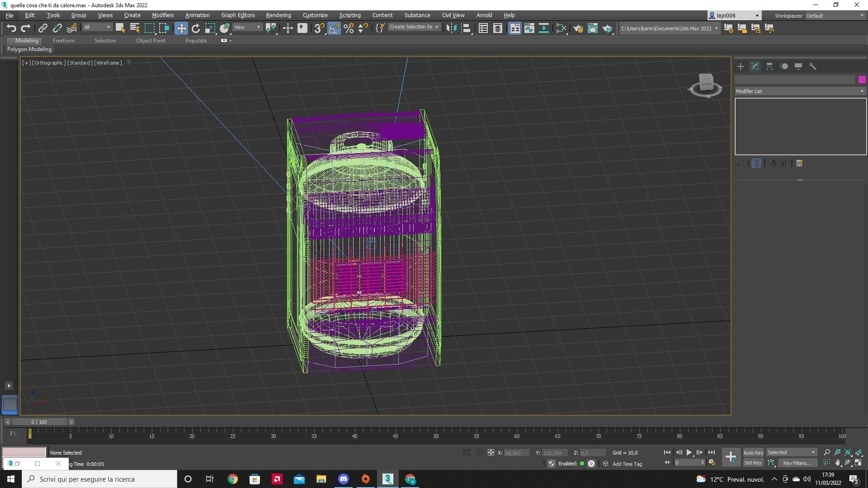
Task: Toggle the Ribbon display button
Action: point(514,28)
